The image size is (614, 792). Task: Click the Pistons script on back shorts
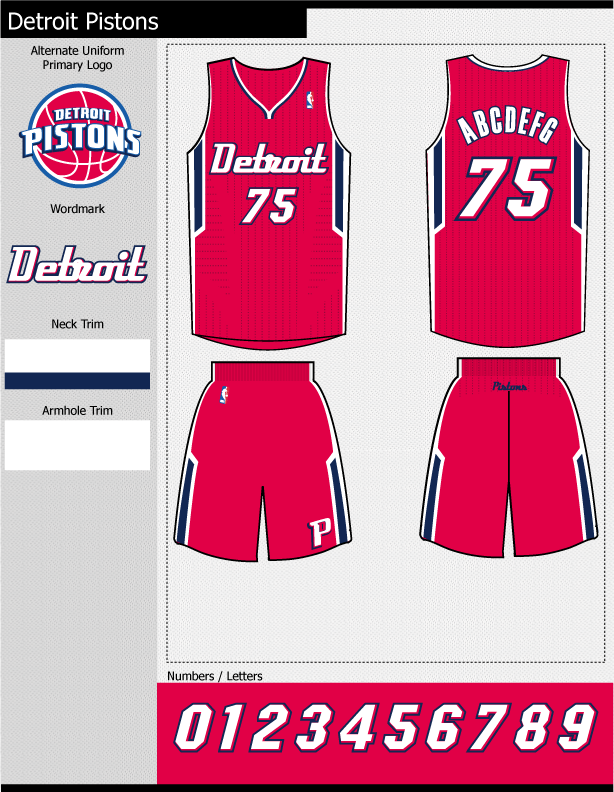509,386
